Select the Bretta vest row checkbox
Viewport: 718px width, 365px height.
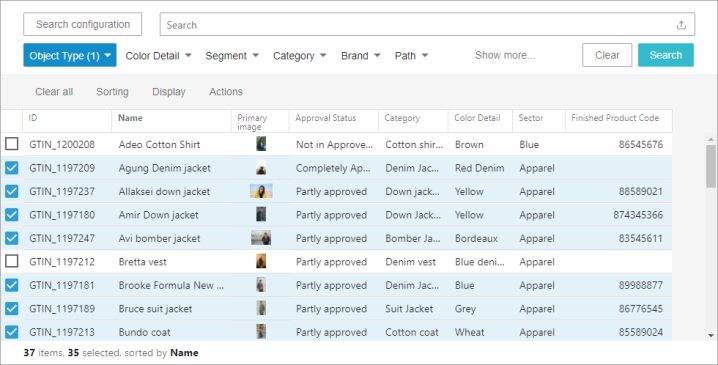click(x=11, y=261)
